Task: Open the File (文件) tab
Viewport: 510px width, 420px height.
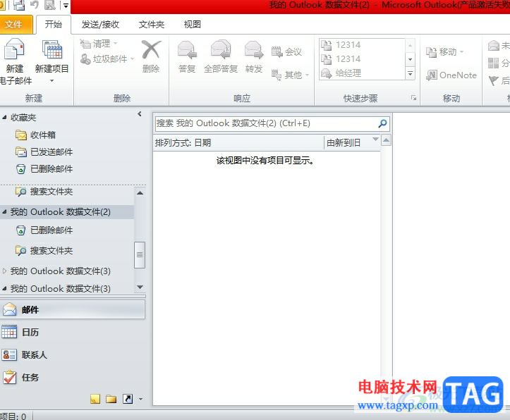Action: pyautogui.click(x=16, y=25)
